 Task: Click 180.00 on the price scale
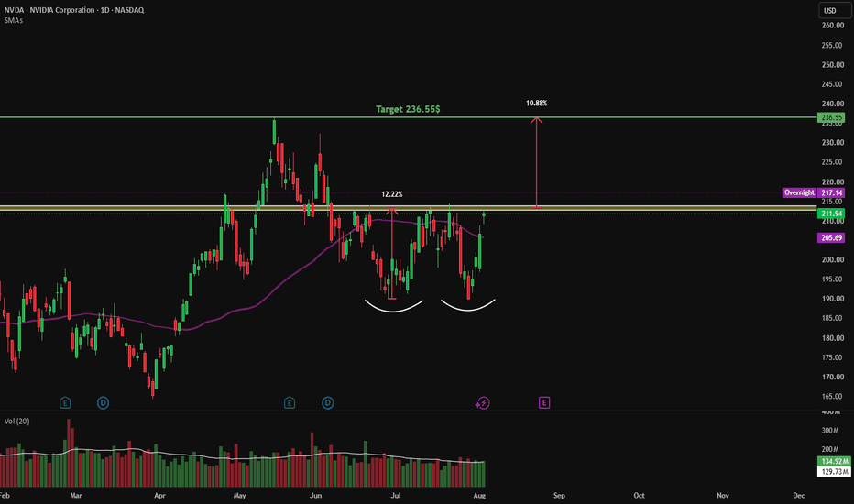point(832,338)
